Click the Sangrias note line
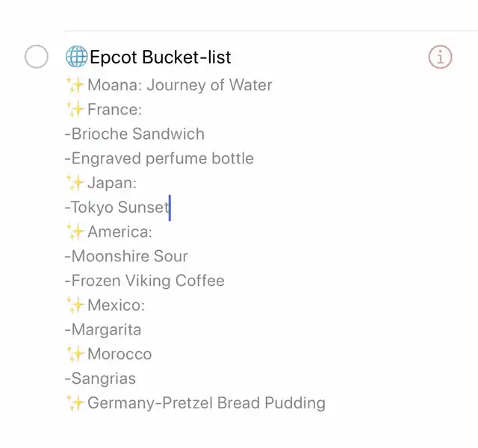 pyautogui.click(x=101, y=379)
